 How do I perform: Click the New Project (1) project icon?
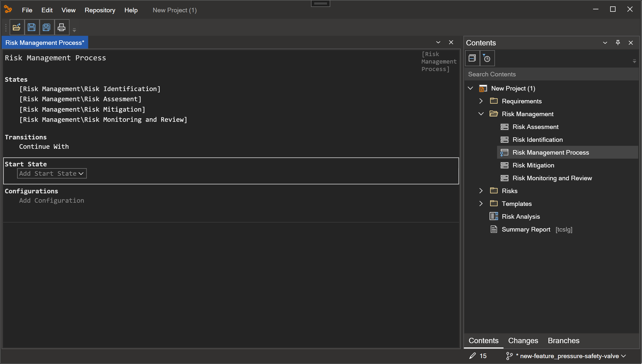(483, 88)
